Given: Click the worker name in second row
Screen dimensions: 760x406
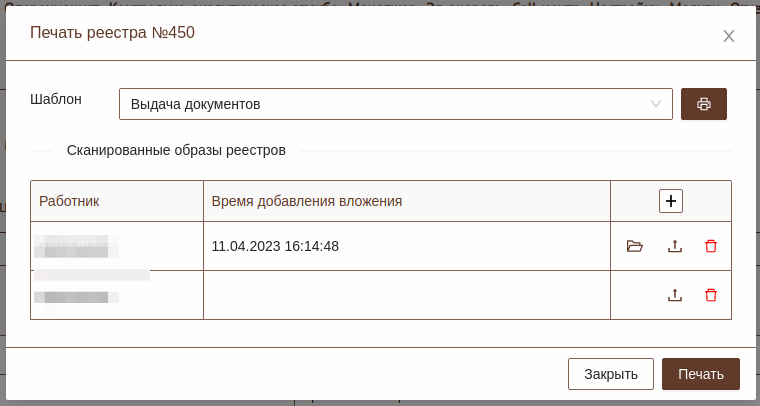Looking at the screenshot, I should coord(77,296).
